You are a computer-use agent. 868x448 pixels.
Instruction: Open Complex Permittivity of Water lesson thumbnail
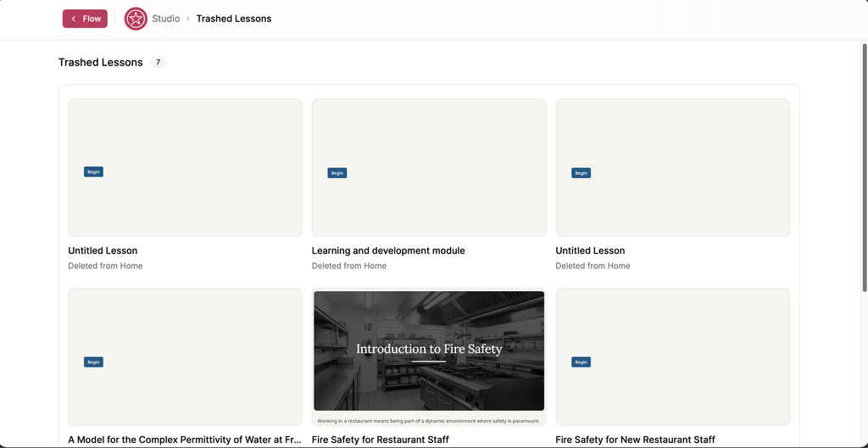tap(185, 356)
